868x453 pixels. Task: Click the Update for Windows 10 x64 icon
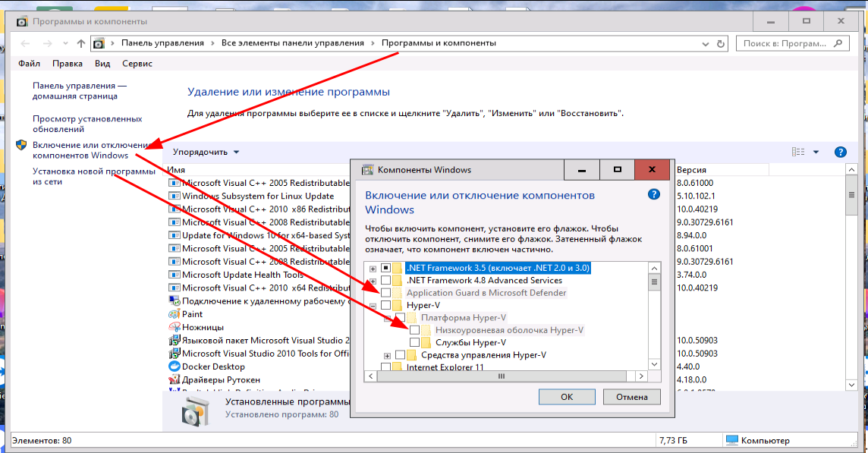click(x=175, y=235)
